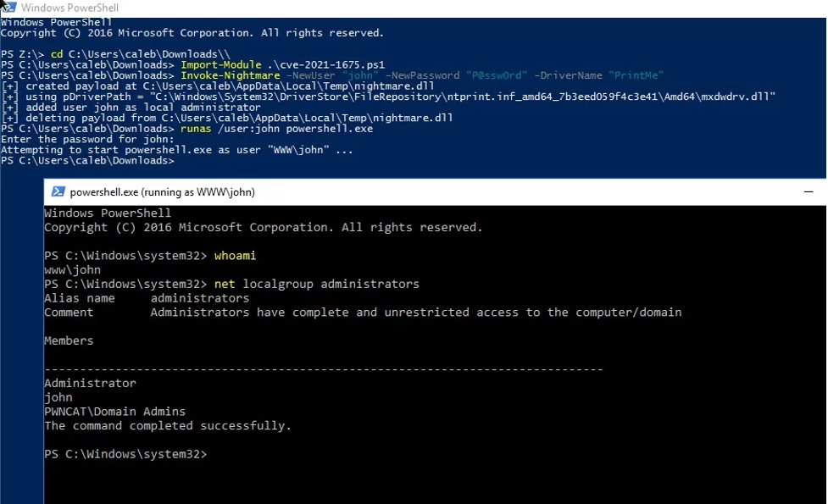Click the 'Comment' row about Administrators access
The height and width of the screenshot is (504, 828).
363,313
